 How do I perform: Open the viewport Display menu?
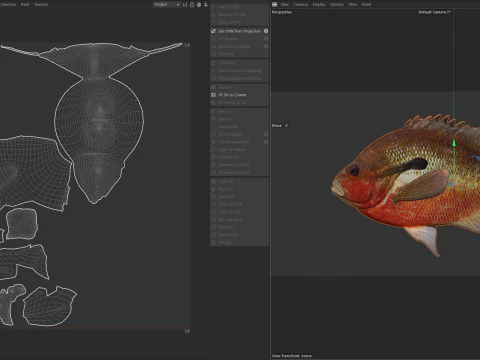click(319, 4)
